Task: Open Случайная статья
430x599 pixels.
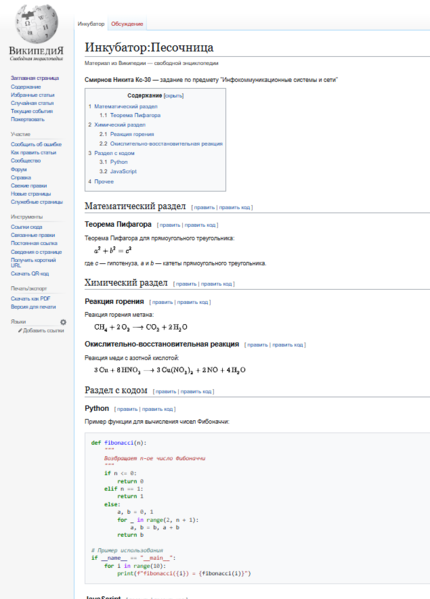Action: [x=32, y=103]
